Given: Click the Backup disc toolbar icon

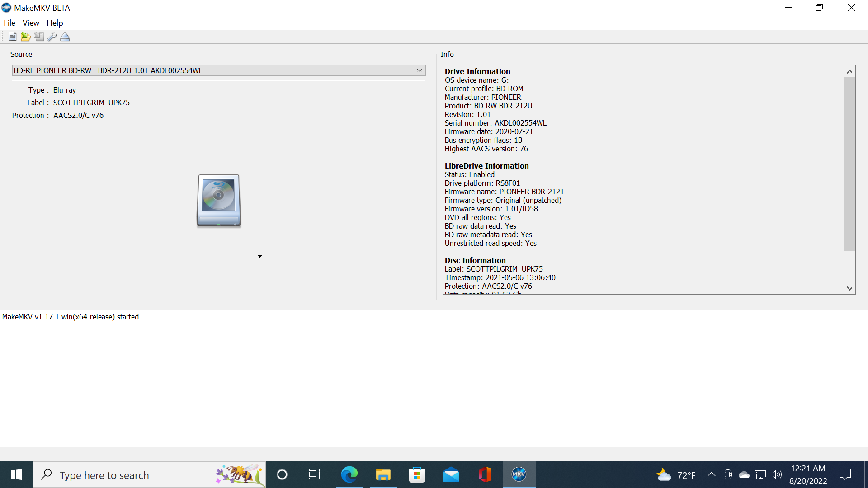Looking at the screenshot, I should click(39, 37).
